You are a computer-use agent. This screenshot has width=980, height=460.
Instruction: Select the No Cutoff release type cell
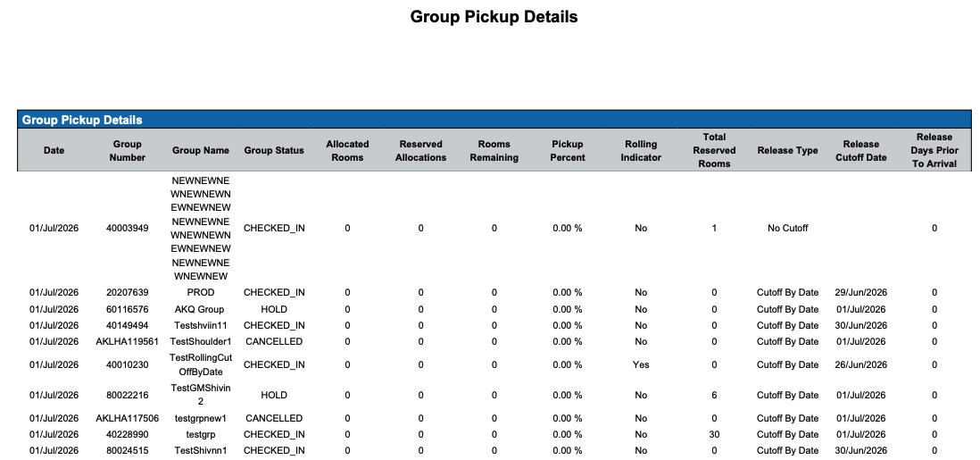[x=787, y=229]
